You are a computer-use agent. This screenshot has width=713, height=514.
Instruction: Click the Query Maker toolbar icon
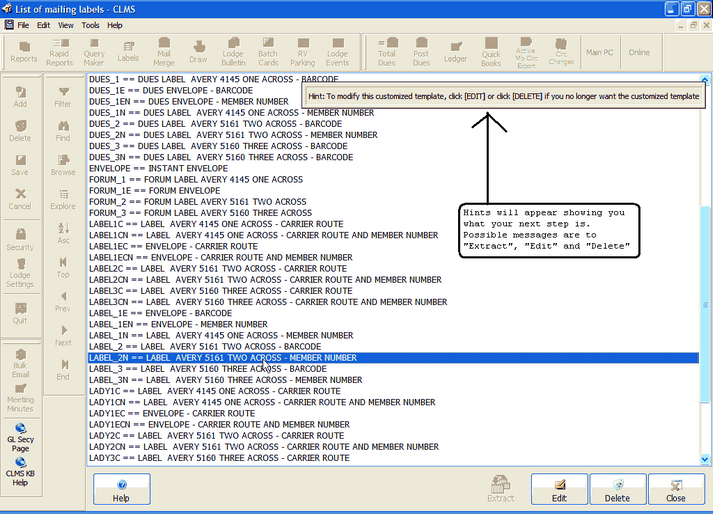tap(94, 51)
